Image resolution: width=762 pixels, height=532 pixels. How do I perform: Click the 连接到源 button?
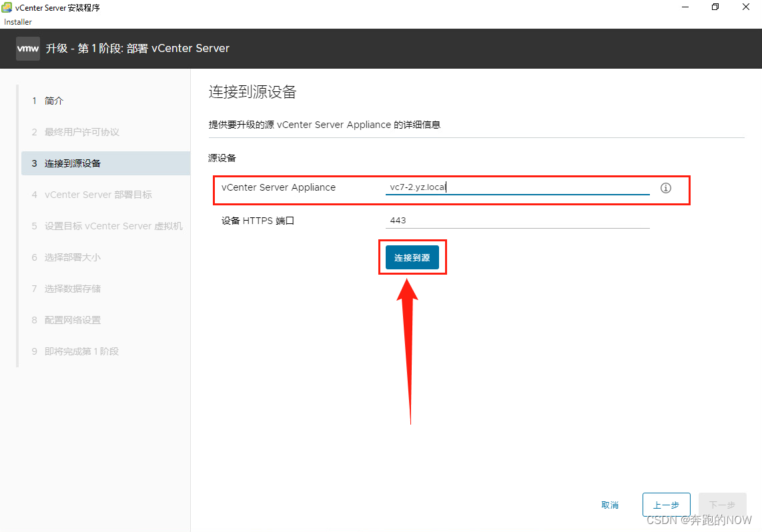pyautogui.click(x=412, y=257)
